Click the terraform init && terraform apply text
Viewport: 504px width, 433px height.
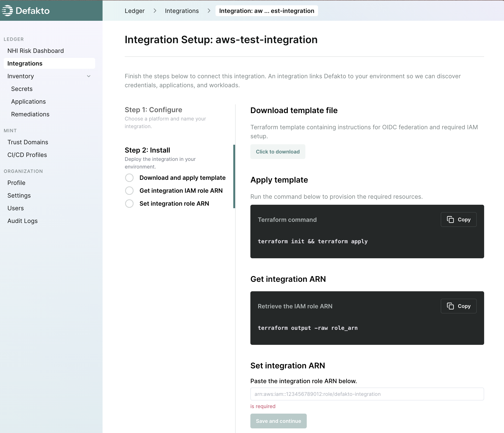point(313,241)
